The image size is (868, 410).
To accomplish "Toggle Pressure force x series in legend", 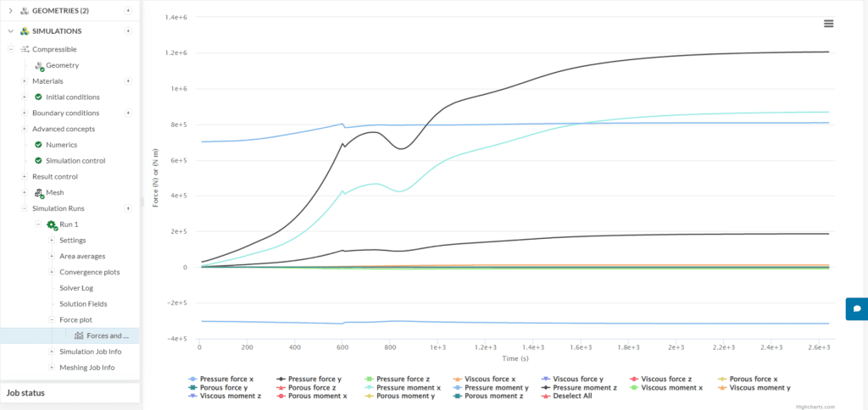I will 225,379.
